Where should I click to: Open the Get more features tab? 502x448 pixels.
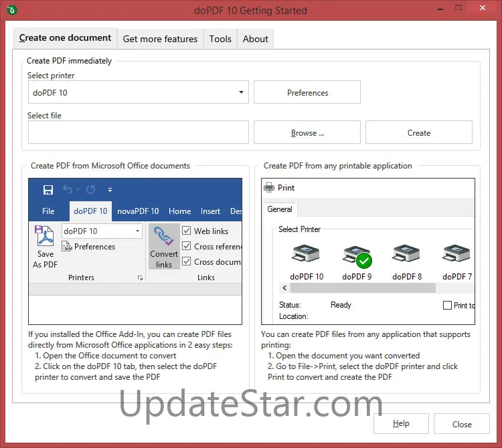point(160,39)
